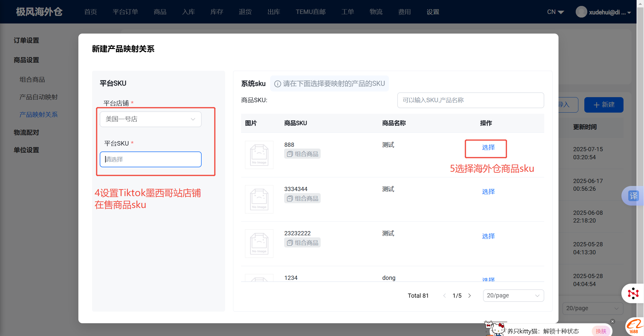
Task: Open the 设置 menu
Action: 433,12
